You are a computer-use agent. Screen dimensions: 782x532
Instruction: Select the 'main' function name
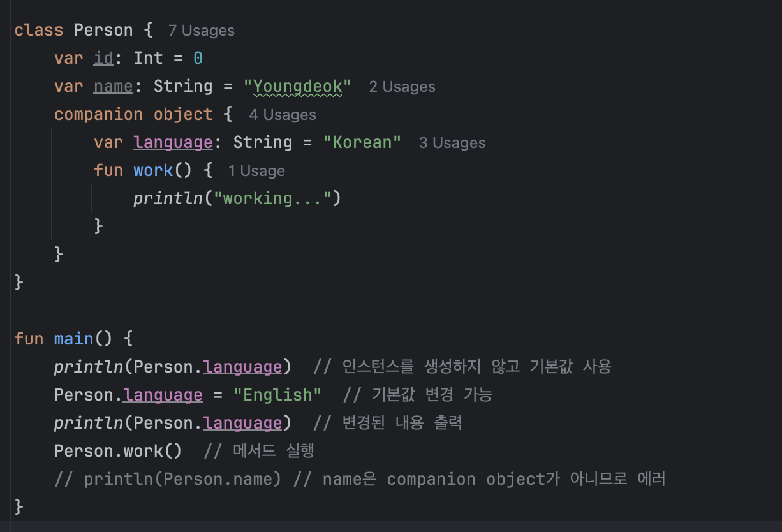pos(74,339)
